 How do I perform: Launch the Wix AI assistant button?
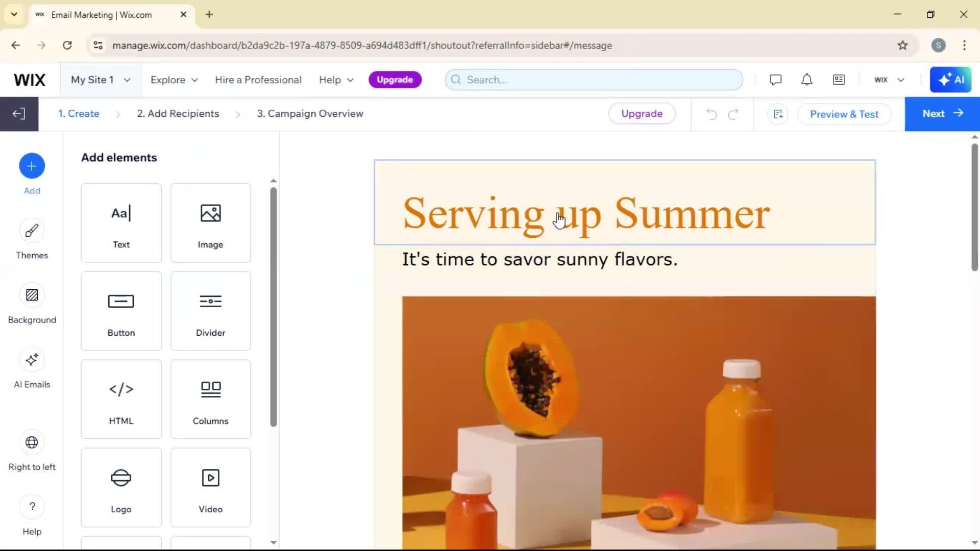click(950, 80)
